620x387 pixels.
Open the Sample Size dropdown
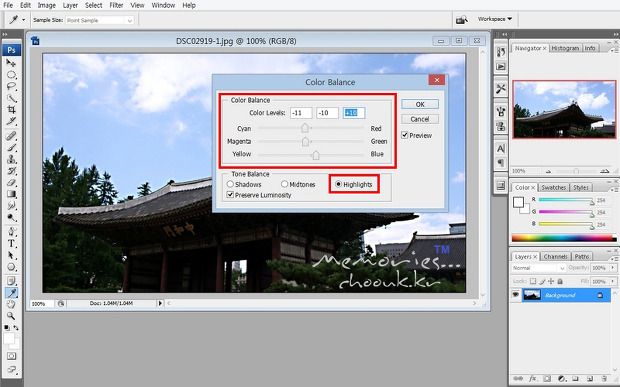click(100, 20)
